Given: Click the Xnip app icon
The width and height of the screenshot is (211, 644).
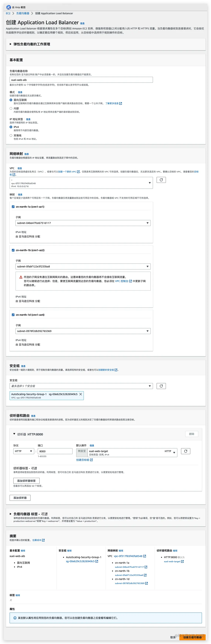Looking at the screenshot, I should point(9,7).
